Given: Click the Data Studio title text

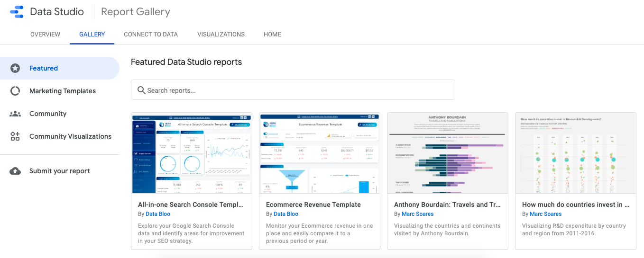Looking at the screenshot, I should coord(57,12).
